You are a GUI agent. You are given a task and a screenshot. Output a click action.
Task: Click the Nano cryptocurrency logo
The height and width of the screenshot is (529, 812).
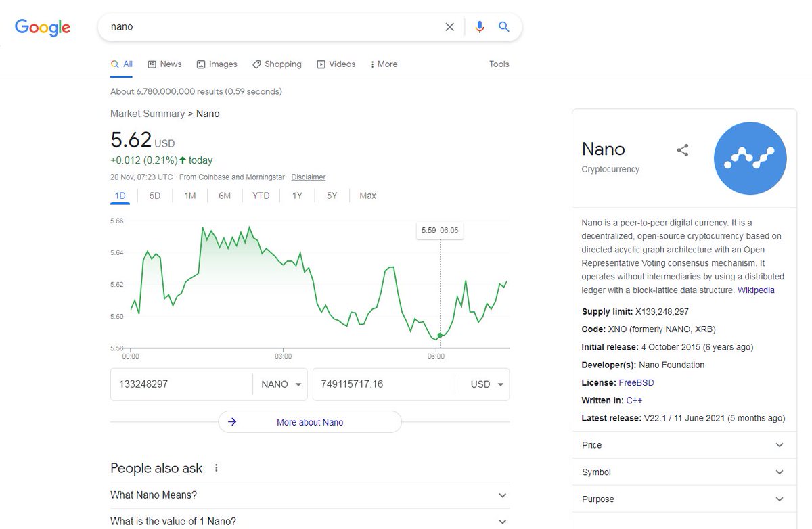pyautogui.click(x=750, y=158)
